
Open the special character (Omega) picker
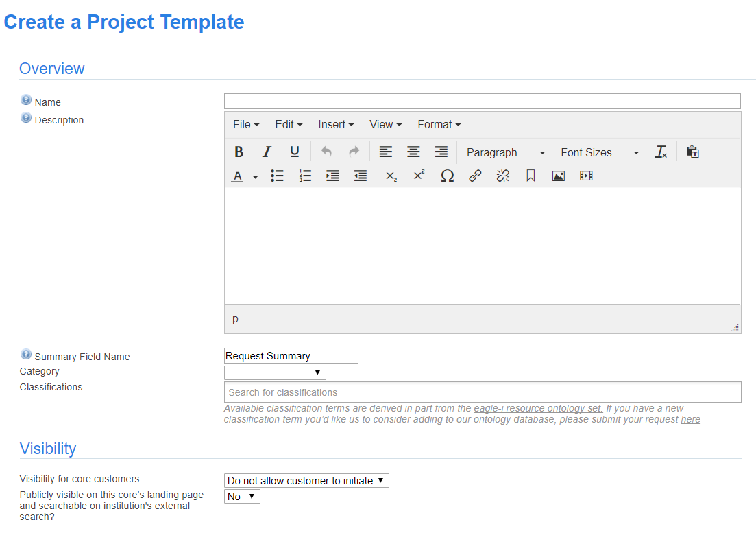[447, 176]
